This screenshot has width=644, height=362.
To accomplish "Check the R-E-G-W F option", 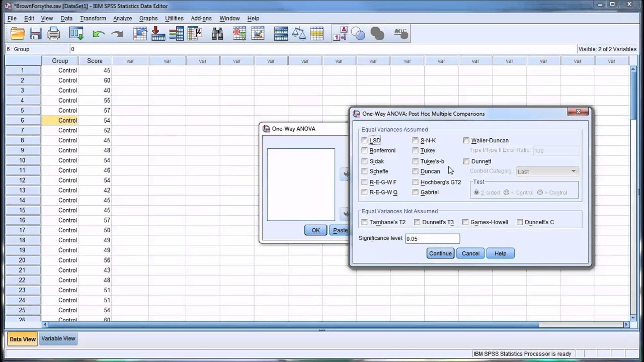I will point(364,182).
